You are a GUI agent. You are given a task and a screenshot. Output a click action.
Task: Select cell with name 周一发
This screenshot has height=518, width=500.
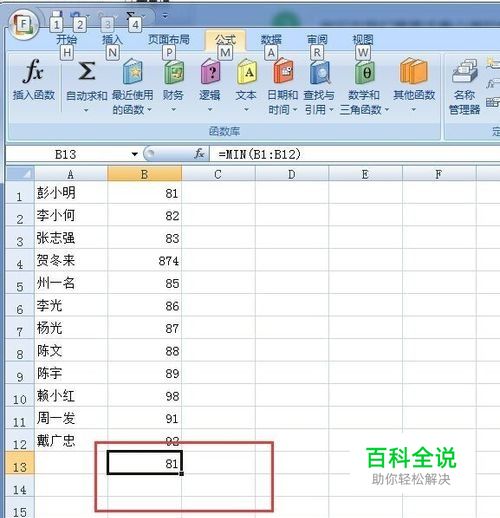click(71, 418)
